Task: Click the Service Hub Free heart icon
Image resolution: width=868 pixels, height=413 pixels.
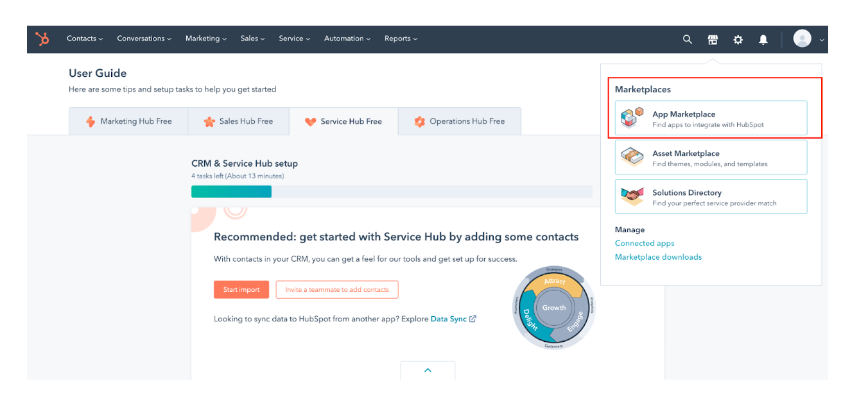Action: pyautogui.click(x=311, y=121)
